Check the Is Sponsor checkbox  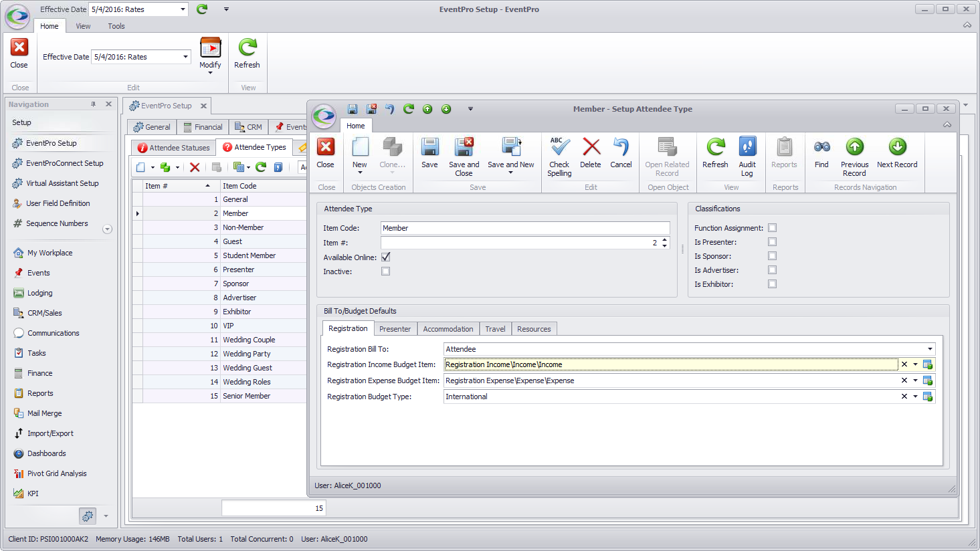tap(772, 256)
